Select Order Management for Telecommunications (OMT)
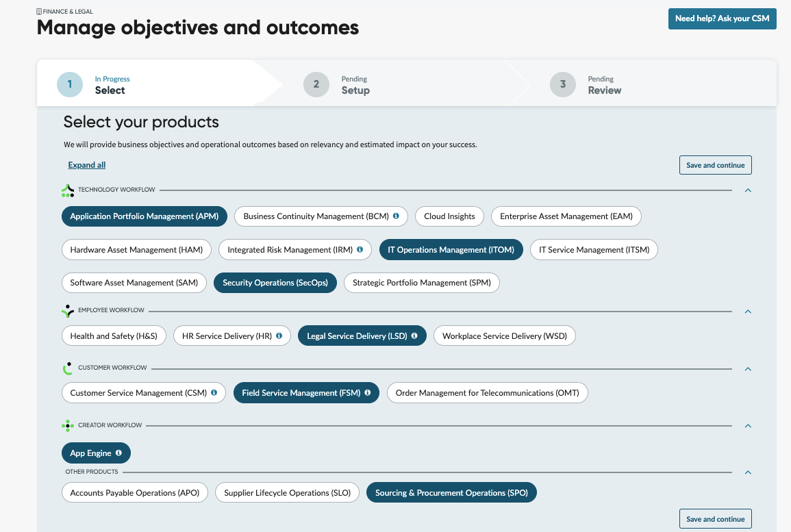This screenshot has height=532, width=791. tap(488, 393)
